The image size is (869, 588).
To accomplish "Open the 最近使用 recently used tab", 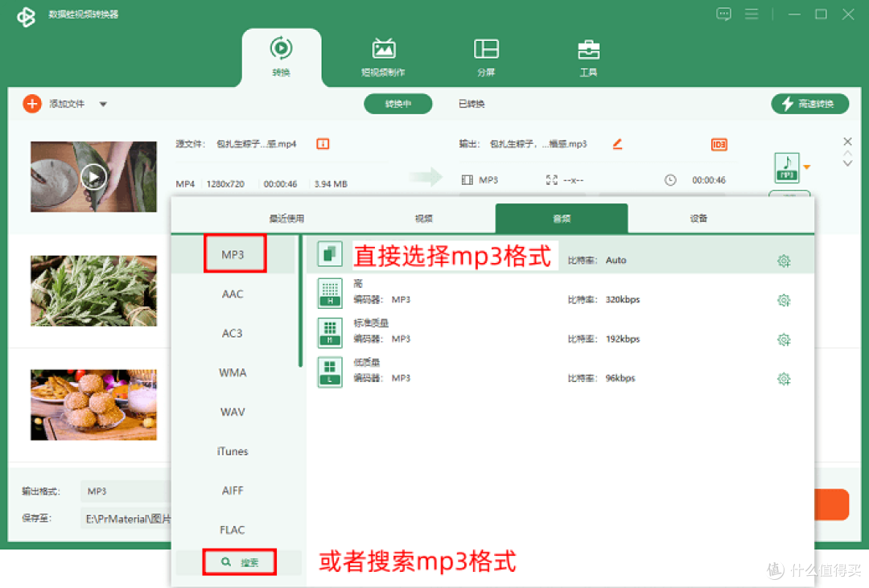I will click(287, 218).
